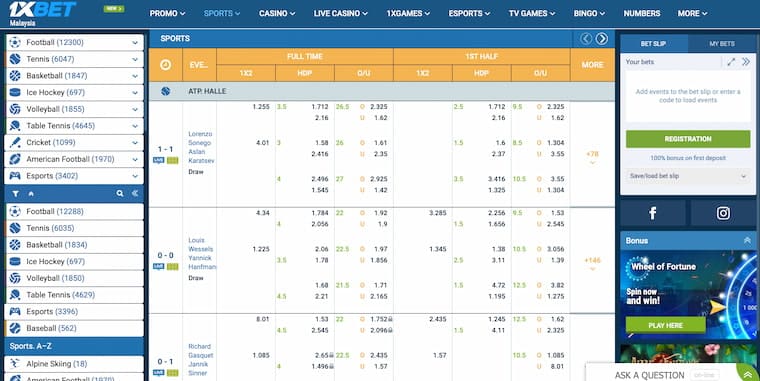Switch to the MY BETS tab
760x381 pixels.
(x=722, y=44)
